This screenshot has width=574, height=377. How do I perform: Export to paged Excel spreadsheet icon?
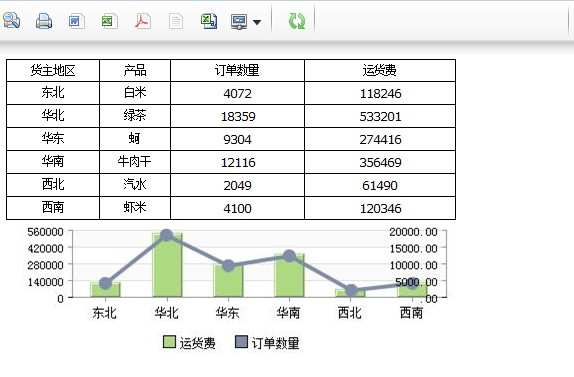click(209, 21)
